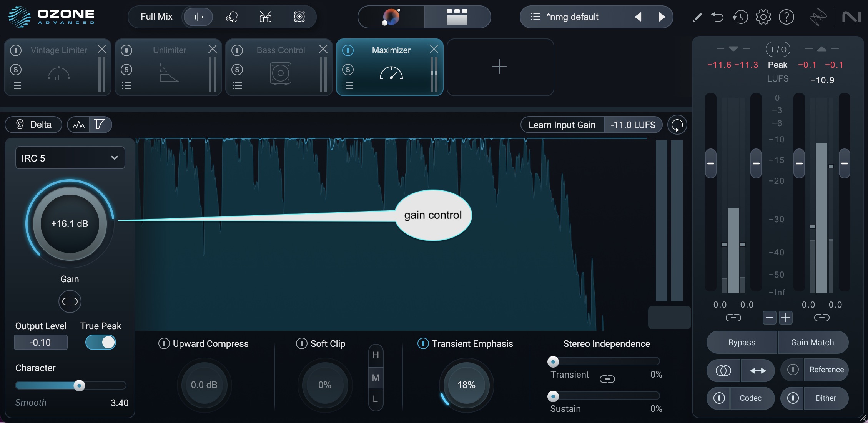Click the Transient stereo independence slider handle
This screenshot has height=423, width=868.
point(553,361)
